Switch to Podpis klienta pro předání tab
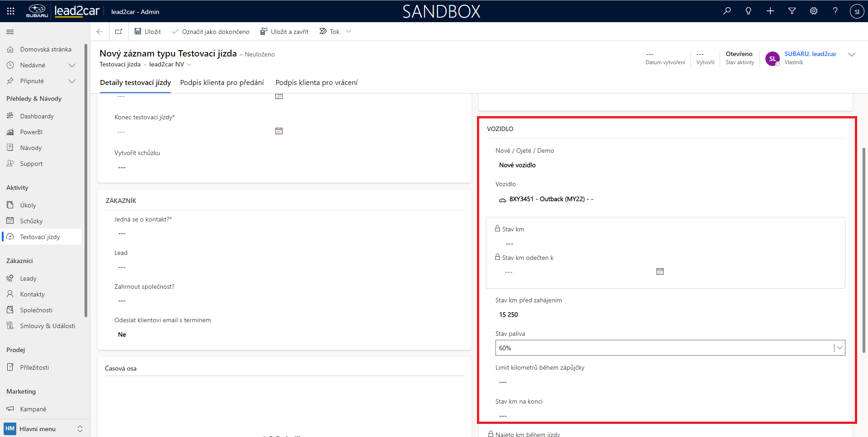868x437 pixels. 222,83
